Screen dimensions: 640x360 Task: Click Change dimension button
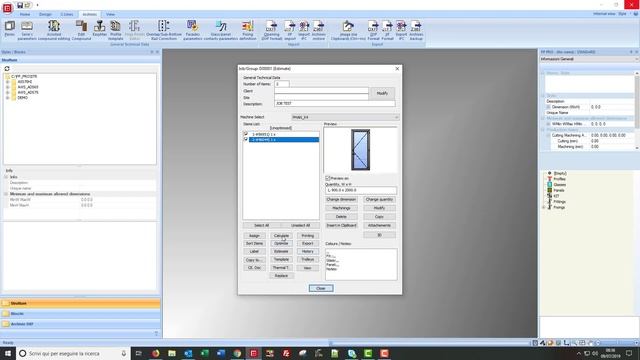341,200
